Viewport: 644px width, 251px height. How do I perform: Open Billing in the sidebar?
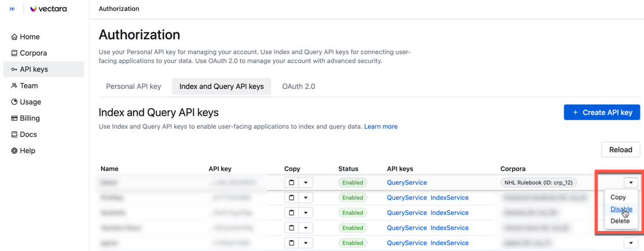click(29, 118)
